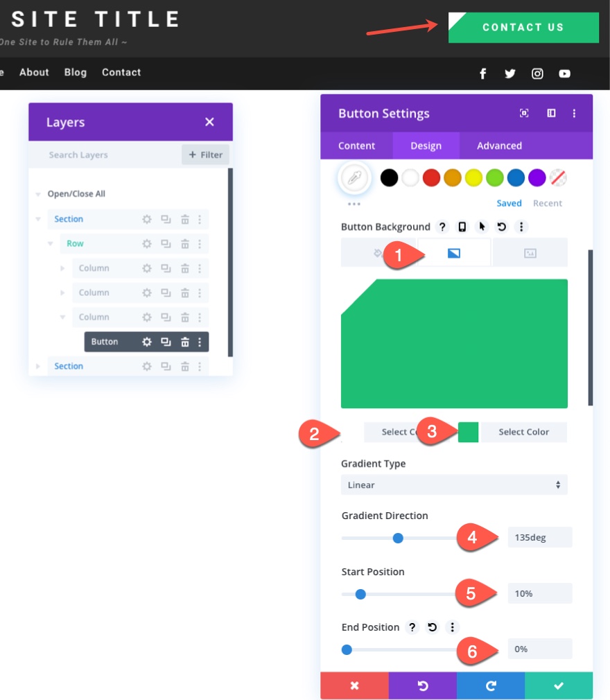Click the Contact Us button

523,28
